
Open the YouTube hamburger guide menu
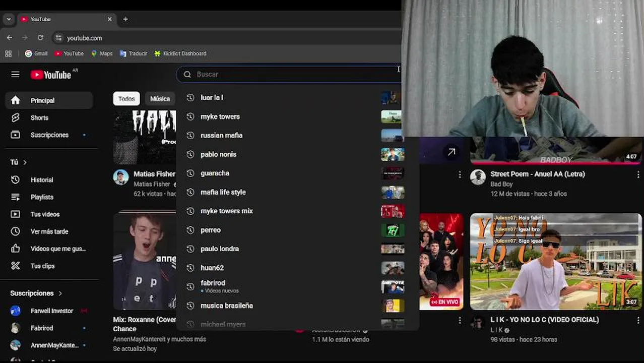(x=16, y=74)
